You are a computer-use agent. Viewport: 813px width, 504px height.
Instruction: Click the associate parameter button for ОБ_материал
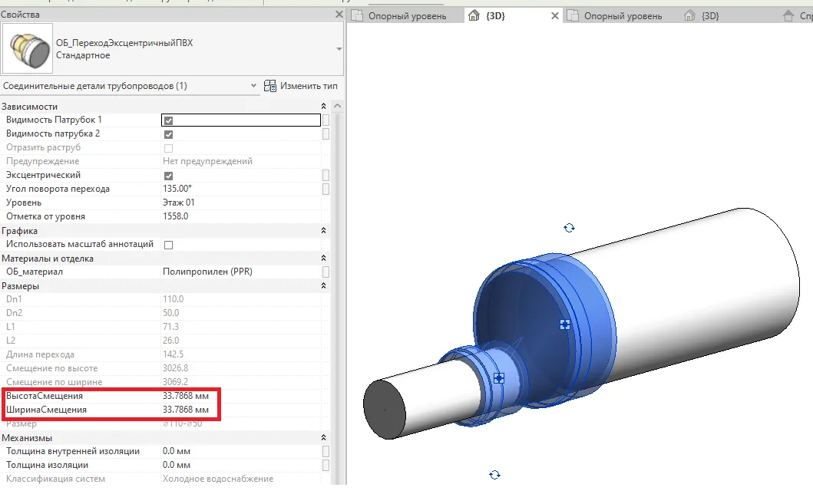326,272
